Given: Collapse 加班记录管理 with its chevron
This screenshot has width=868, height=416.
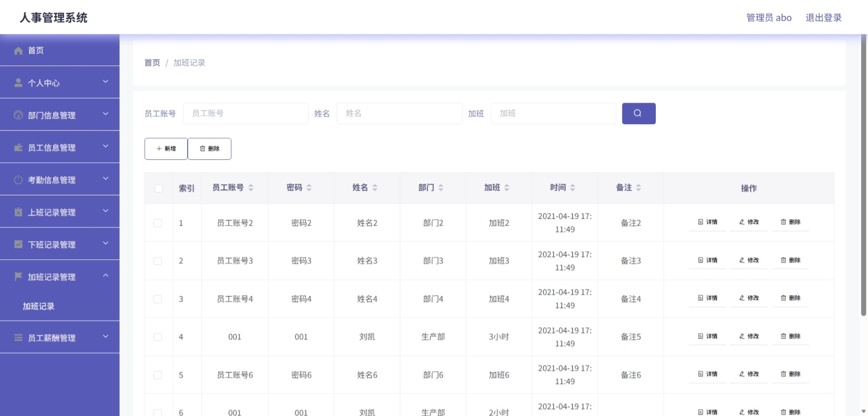Looking at the screenshot, I should click(x=105, y=276).
